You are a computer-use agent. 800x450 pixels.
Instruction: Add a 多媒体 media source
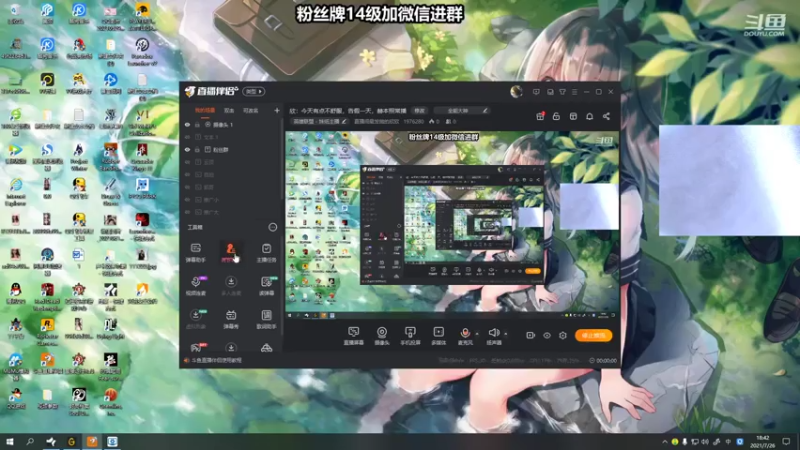[438, 336]
